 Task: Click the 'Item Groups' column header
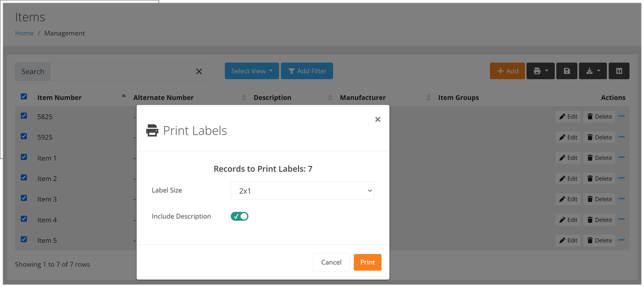(459, 98)
